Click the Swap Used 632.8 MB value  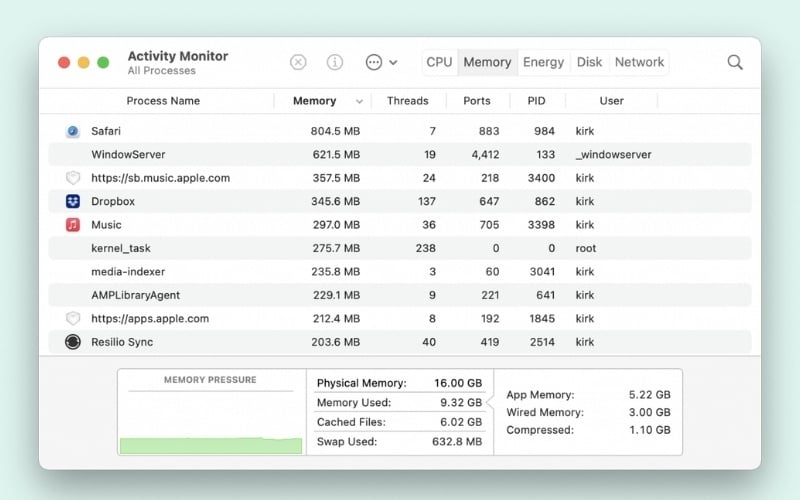[457, 441]
